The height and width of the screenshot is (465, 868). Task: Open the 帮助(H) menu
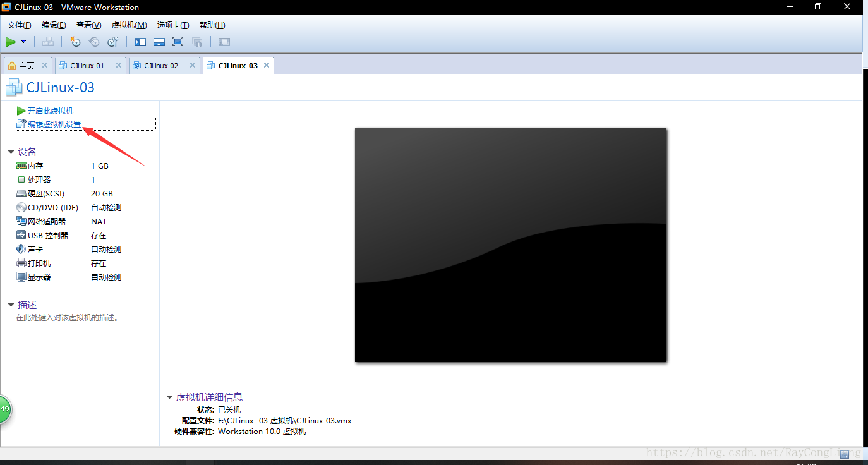tap(212, 25)
